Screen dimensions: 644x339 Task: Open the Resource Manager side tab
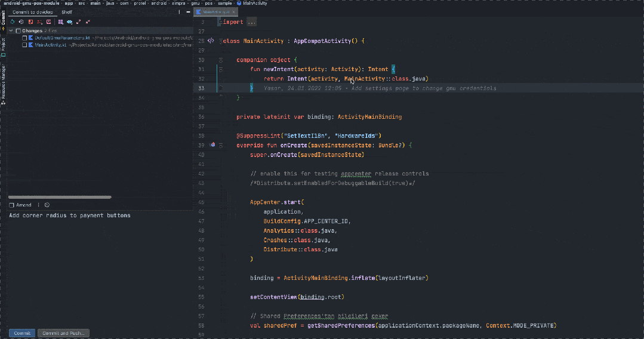point(4,85)
